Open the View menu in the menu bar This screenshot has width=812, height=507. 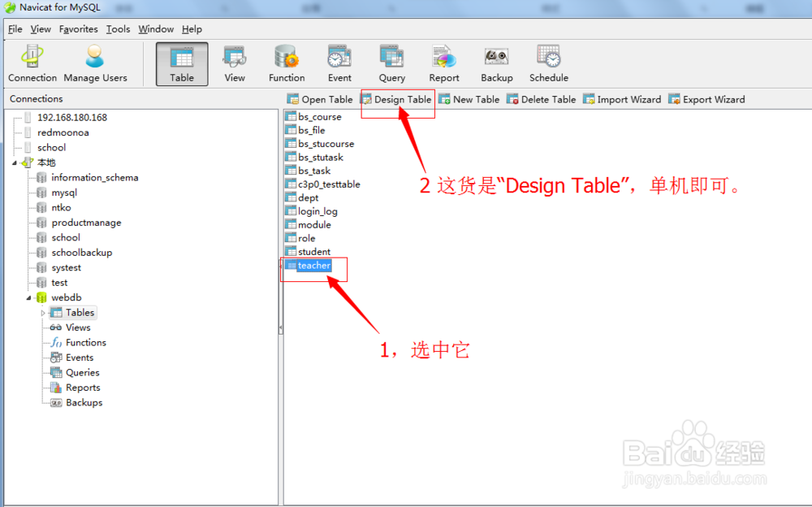pos(41,29)
